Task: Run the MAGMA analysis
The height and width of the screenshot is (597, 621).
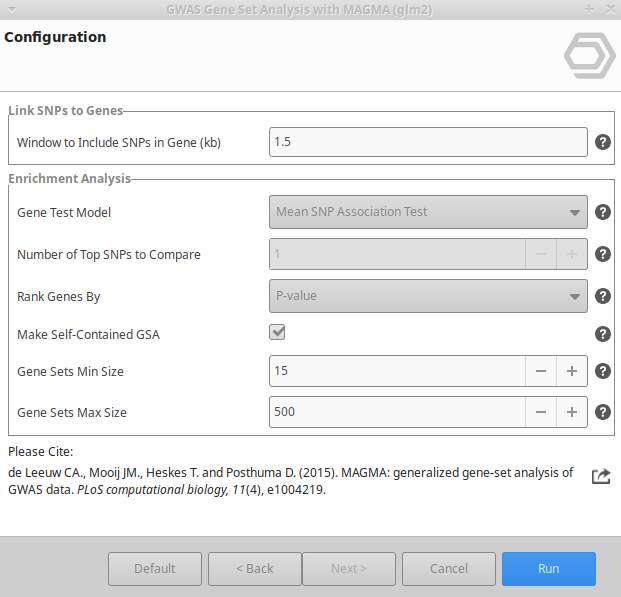Action: coord(549,569)
